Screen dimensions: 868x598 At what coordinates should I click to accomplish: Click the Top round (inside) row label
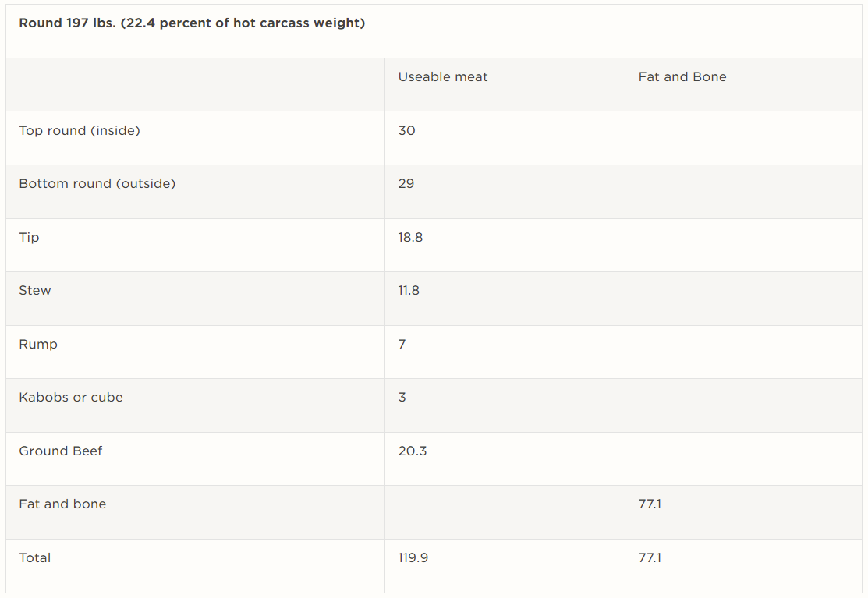click(80, 131)
